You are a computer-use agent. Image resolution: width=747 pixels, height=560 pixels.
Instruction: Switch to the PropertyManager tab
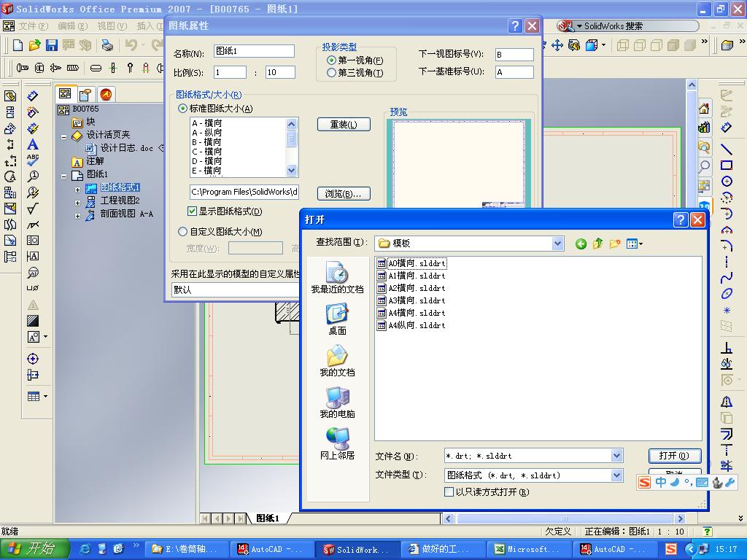pyautogui.click(x=85, y=95)
